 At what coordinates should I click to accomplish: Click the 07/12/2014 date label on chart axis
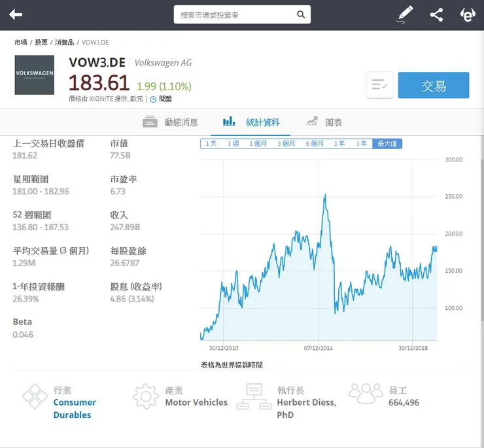tap(319, 348)
